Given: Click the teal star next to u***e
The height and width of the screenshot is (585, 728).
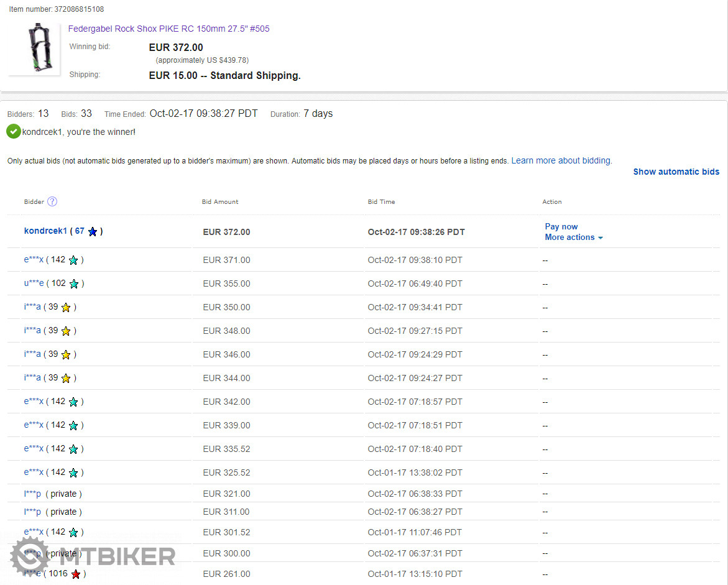Looking at the screenshot, I should click(74, 284).
